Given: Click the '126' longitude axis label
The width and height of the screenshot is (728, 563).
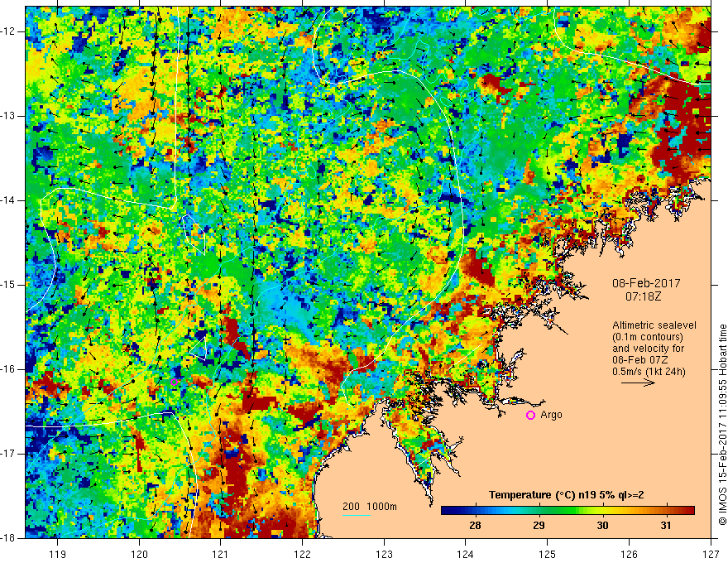Looking at the screenshot, I should point(629,554).
